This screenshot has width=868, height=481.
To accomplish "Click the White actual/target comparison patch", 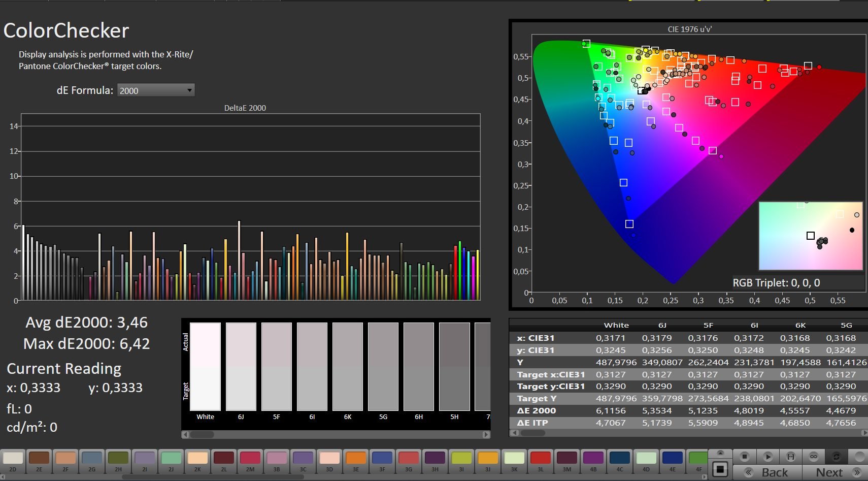I will [205, 366].
